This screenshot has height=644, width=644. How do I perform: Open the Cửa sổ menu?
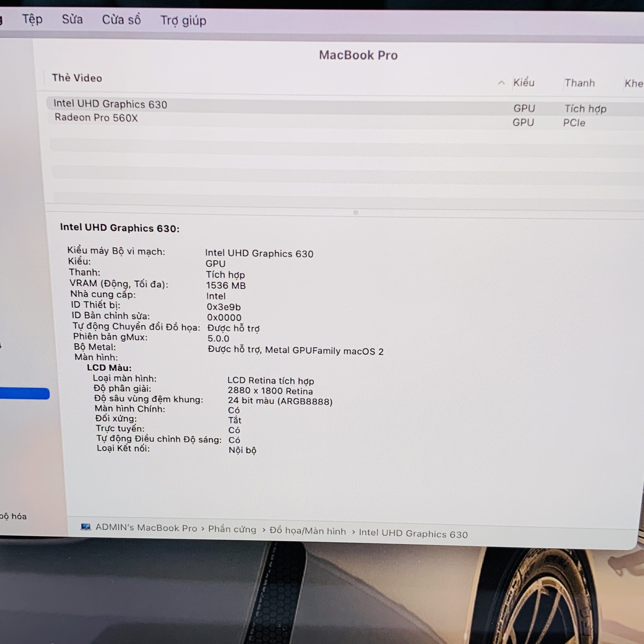(x=121, y=20)
